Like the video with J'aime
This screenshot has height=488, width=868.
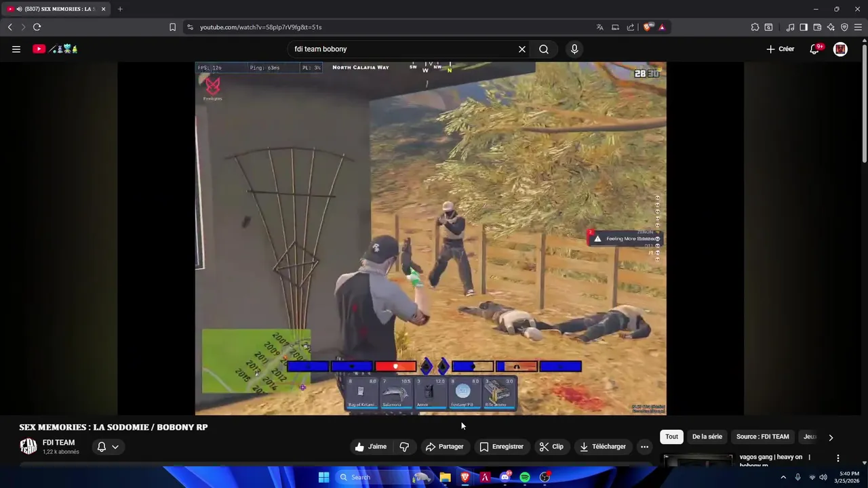[371, 447]
